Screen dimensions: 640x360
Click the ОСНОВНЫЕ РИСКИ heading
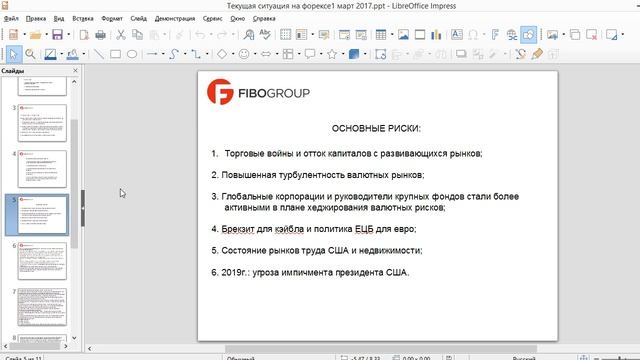tap(376, 129)
